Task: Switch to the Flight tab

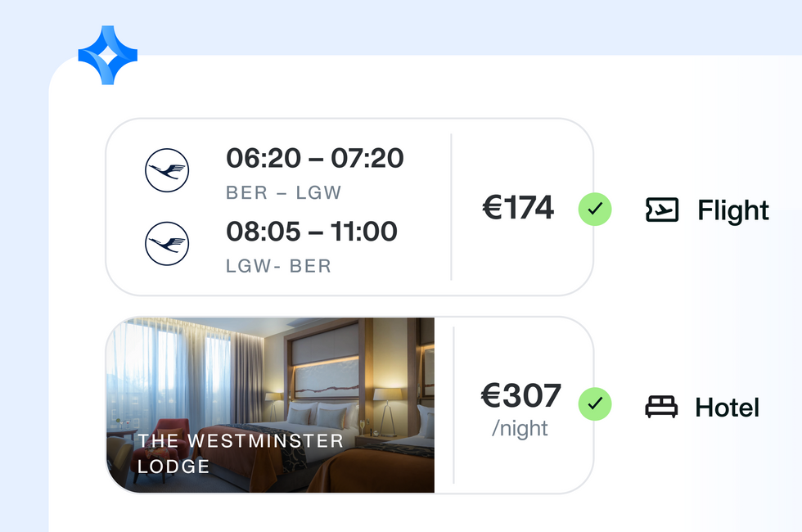Action: click(732, 210)
